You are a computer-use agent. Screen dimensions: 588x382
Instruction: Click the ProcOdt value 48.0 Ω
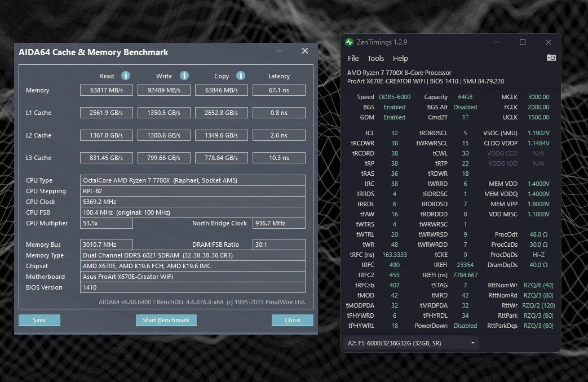point(538,234)
